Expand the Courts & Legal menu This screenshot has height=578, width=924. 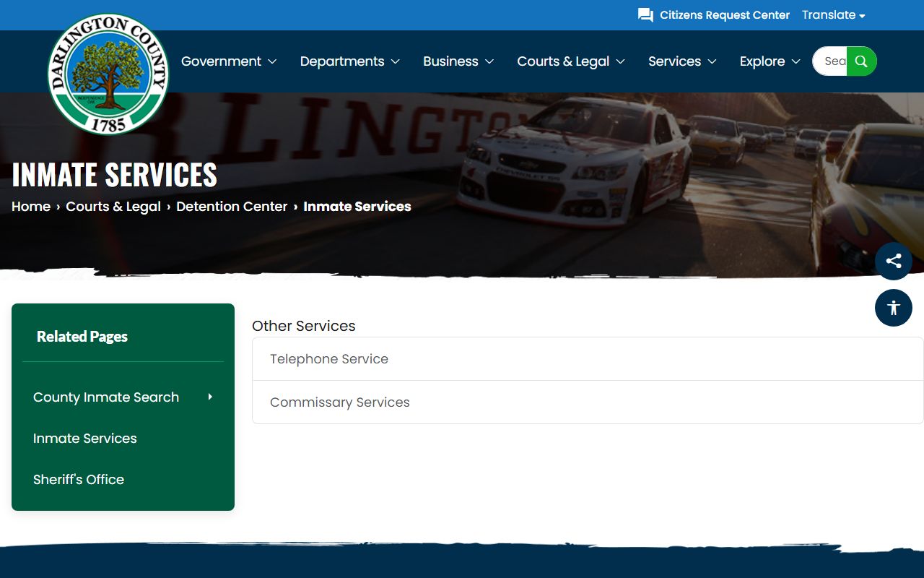point(571,61)
